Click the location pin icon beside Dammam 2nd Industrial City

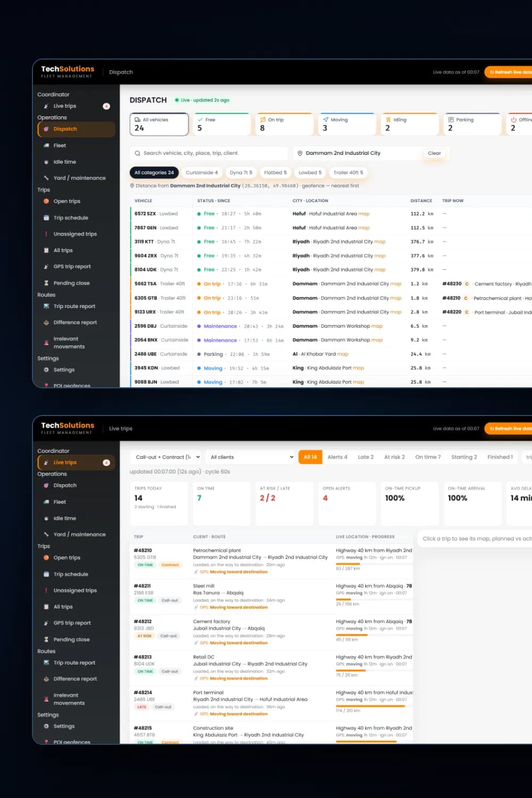tap(300, 153)
